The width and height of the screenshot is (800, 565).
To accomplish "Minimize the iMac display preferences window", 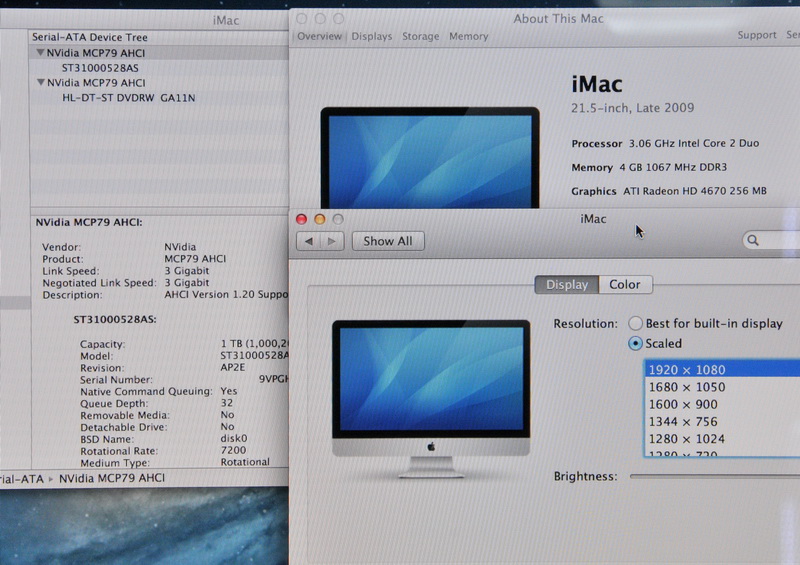I will coord(320,219).
